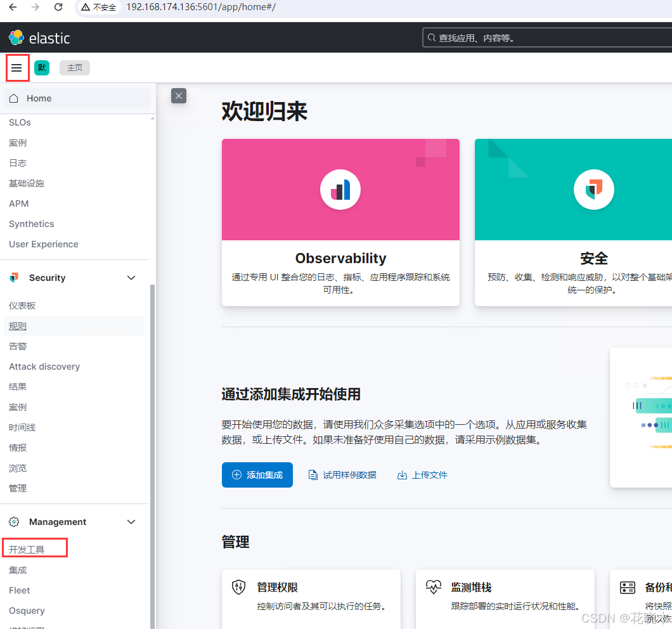672x629 pixels.
Task: Open Home in the side nav
Action: coord(77,98)
